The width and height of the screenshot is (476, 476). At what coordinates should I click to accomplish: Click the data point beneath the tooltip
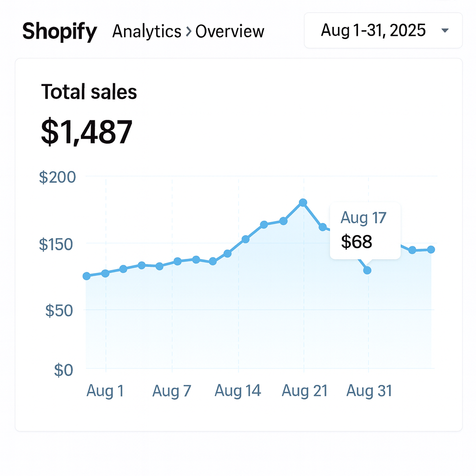(x=367, y=270)
